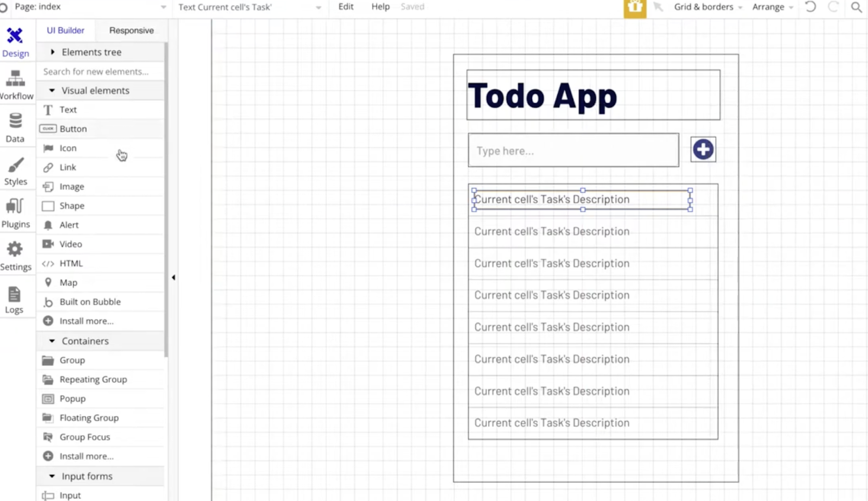Viewport: 868px width, 501px height.
Task: Open the Page: index dropdown
Action: pos(87,7)
